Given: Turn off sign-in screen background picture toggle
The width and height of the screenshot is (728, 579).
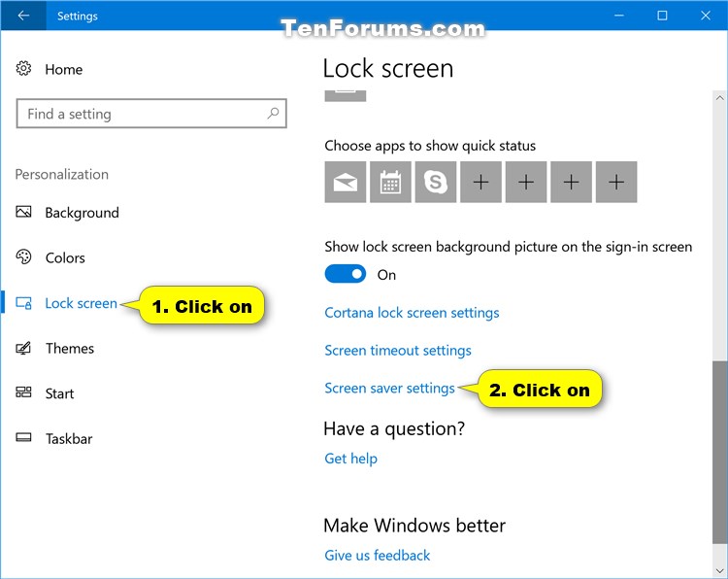Looking at the screenshot, I should click(346, 274).
